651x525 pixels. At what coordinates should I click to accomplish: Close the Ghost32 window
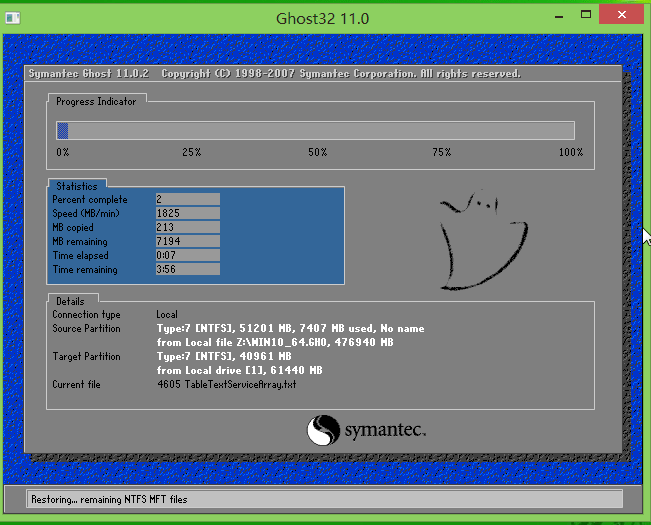(619, 16)
